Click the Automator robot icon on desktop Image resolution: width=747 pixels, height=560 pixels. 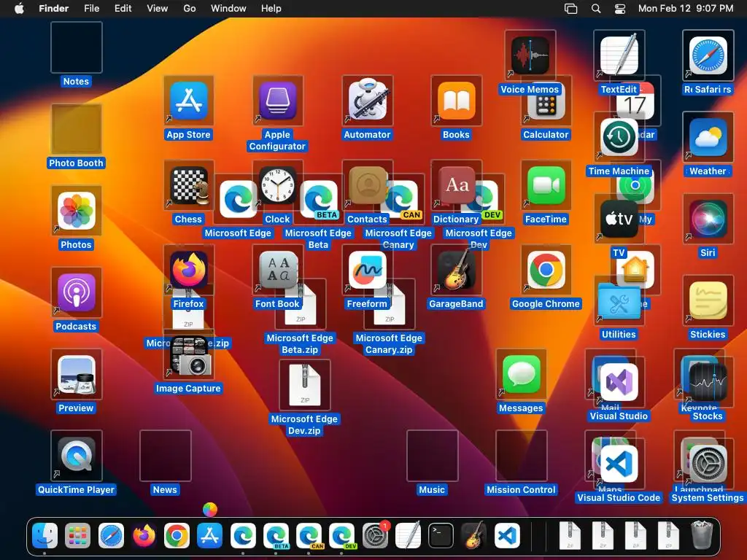point(368,100)
